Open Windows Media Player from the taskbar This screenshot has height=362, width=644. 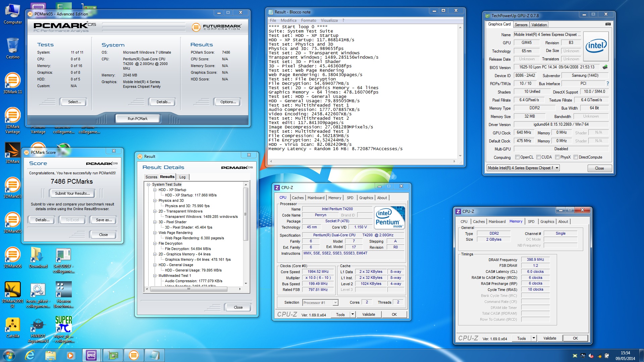click(x=70, y=355)
